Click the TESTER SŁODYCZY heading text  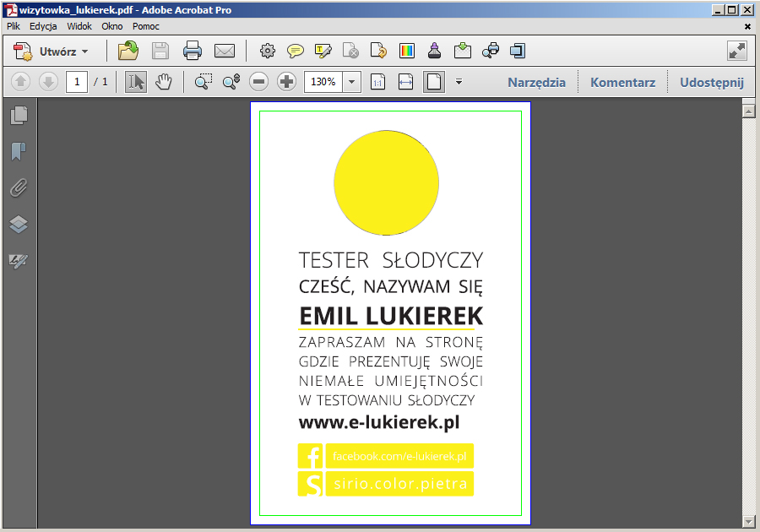[391, 260]
